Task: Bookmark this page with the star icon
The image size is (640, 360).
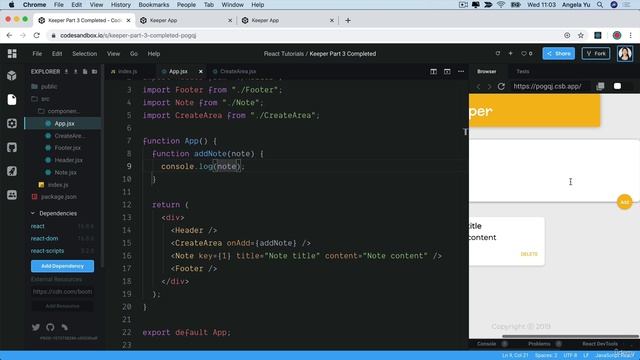Action: 581,36
